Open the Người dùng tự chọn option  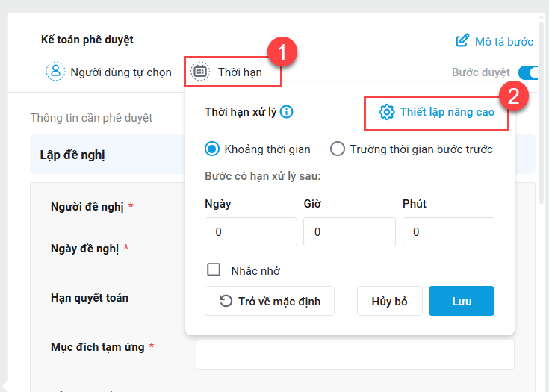click(109, 72)
